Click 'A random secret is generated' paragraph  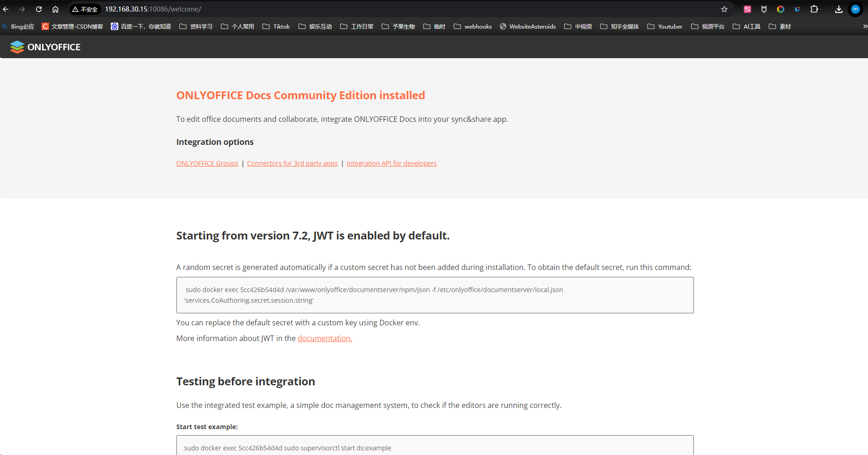tap(434, 267)
